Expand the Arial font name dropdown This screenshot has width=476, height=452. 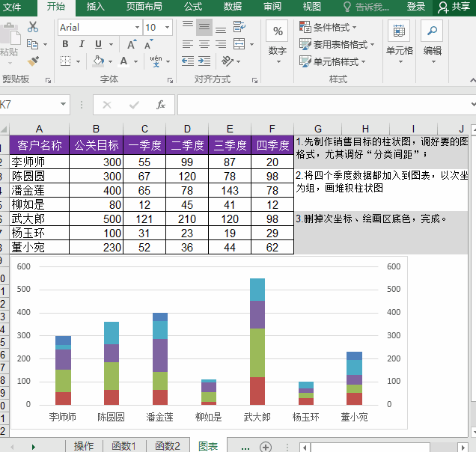(x=137, y=28)
